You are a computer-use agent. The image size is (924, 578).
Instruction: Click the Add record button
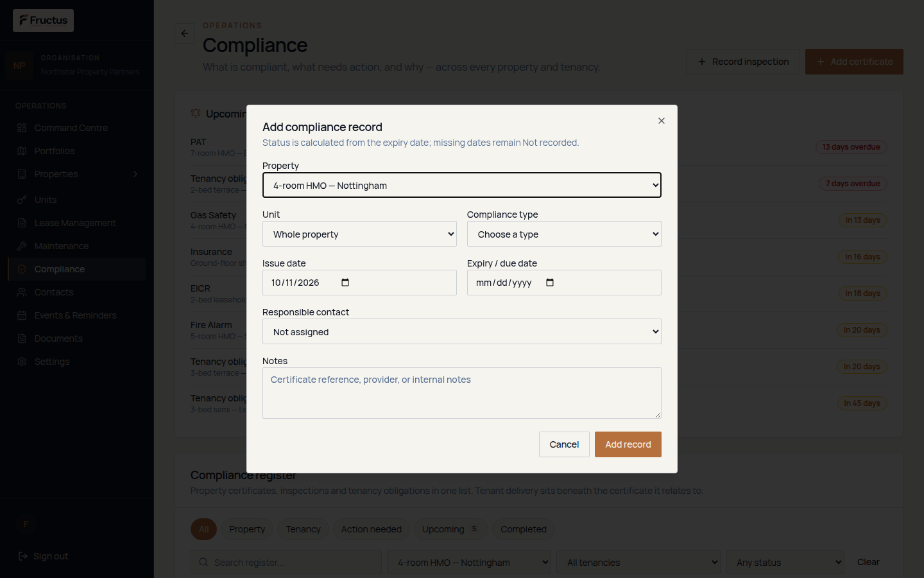628,444
